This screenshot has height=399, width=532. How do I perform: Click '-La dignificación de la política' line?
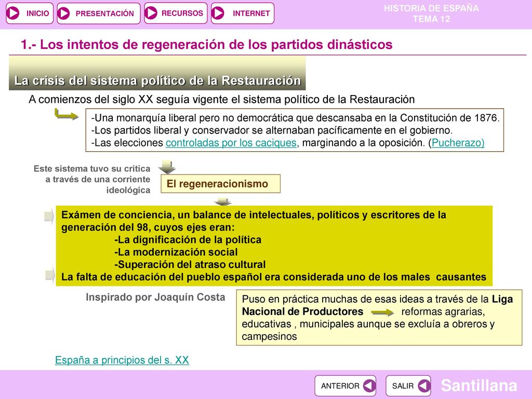tap(188, 240)
